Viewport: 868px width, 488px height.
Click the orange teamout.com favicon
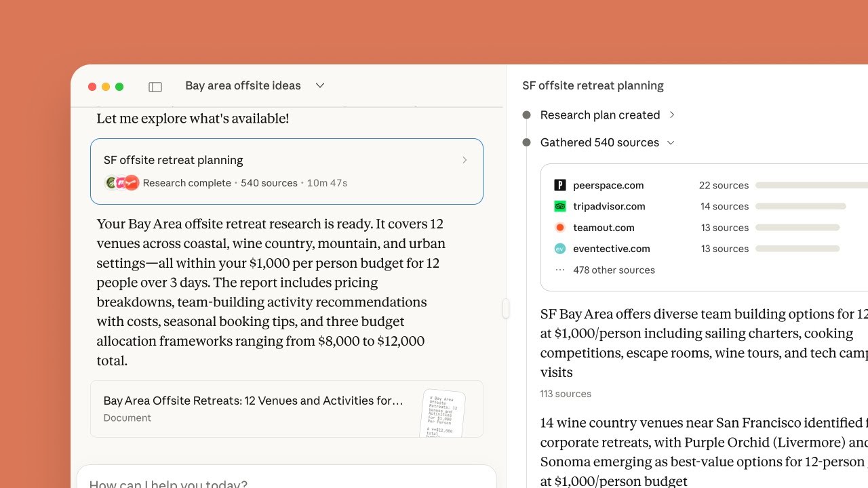(x=560, y=227)
